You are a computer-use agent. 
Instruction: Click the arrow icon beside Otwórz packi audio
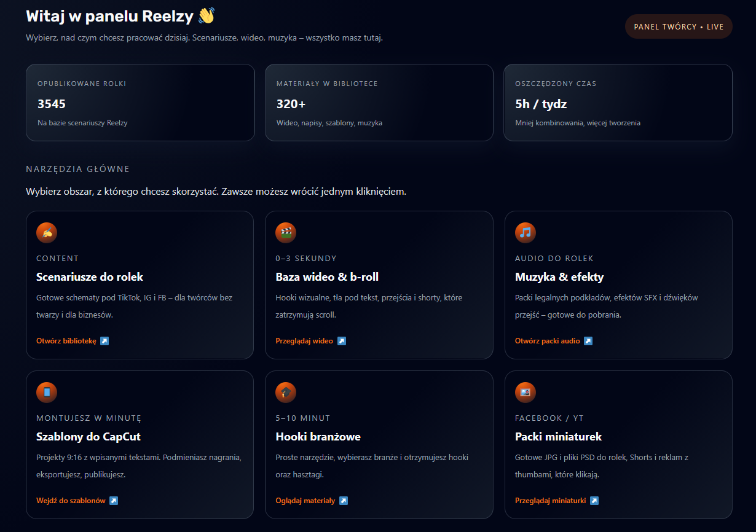point(588,341)
